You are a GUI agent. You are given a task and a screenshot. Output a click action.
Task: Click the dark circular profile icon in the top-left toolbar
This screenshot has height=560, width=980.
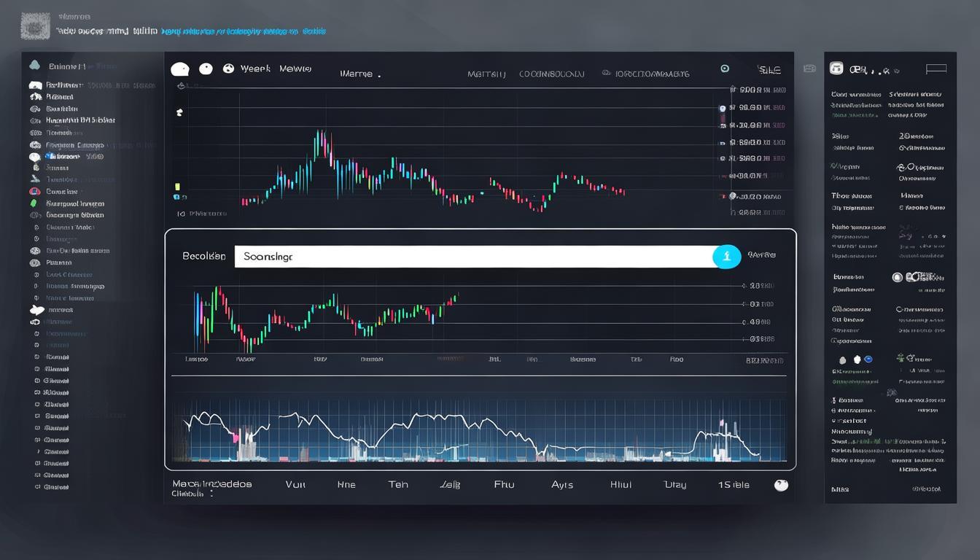click(180, 68)
